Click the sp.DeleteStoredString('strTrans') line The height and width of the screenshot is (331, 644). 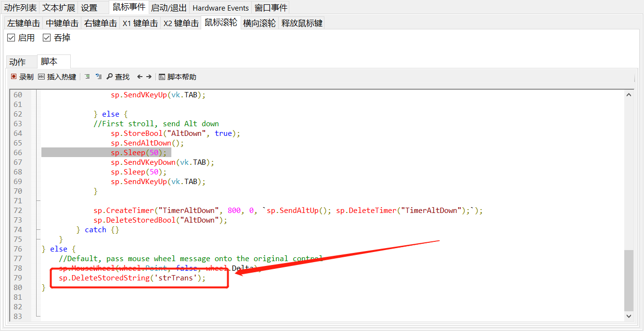tap(132, 278)
